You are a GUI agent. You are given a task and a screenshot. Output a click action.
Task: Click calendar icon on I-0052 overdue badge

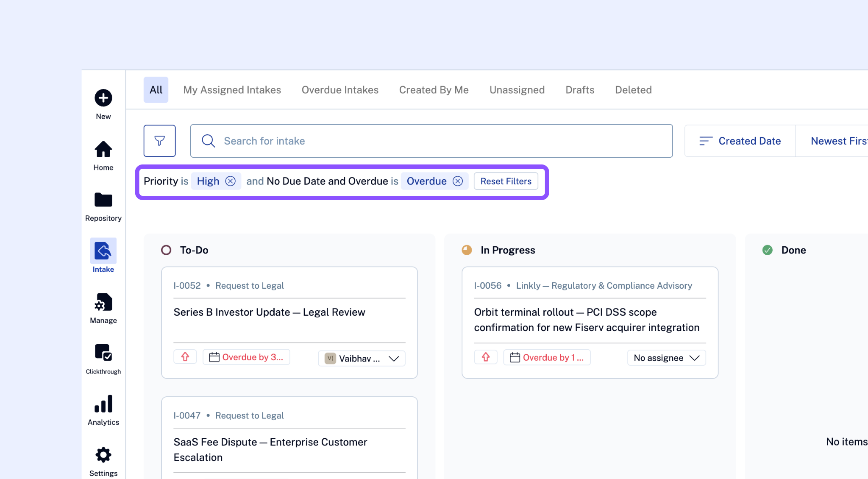coord(214,357)
